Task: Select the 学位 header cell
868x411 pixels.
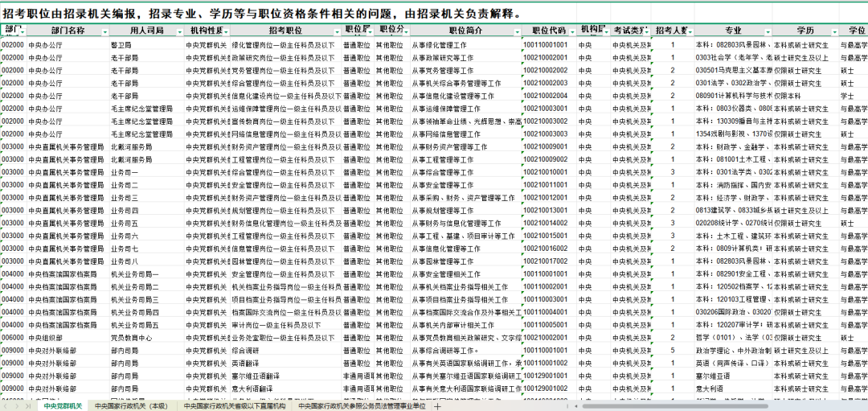Action: point(853,31)
